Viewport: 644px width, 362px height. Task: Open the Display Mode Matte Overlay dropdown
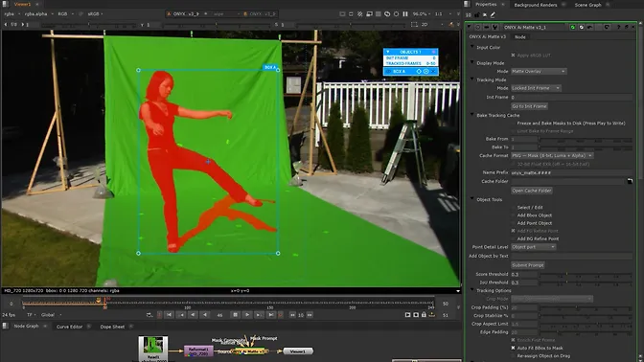(x=539, y=72)
